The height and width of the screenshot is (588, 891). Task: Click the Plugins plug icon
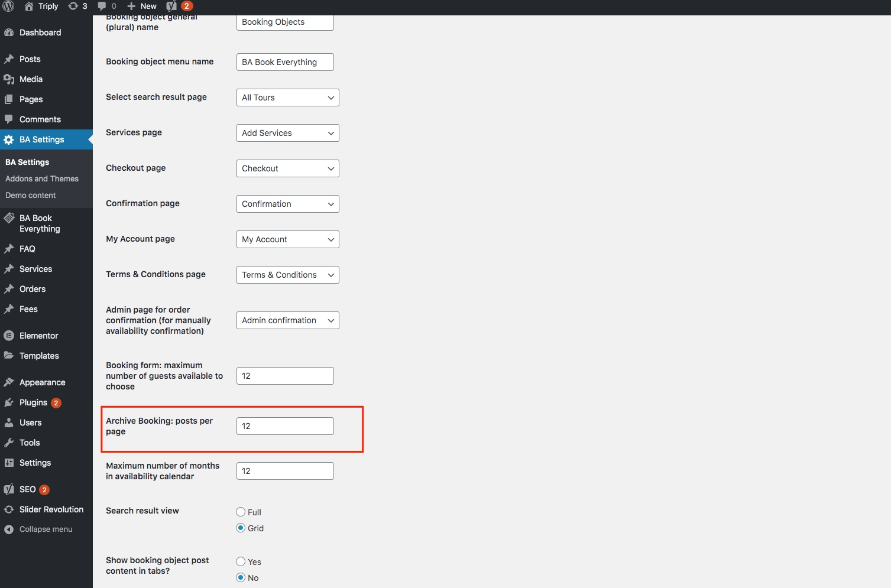9,402
